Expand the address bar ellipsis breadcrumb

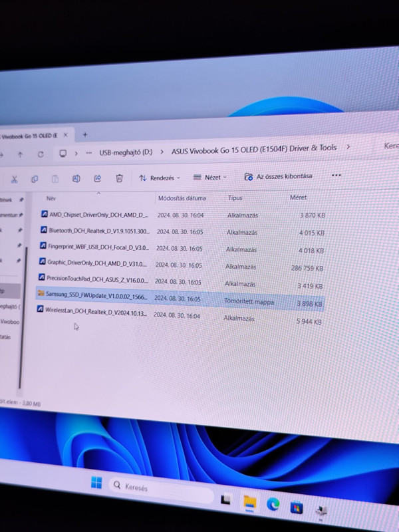tap(89, 153)
